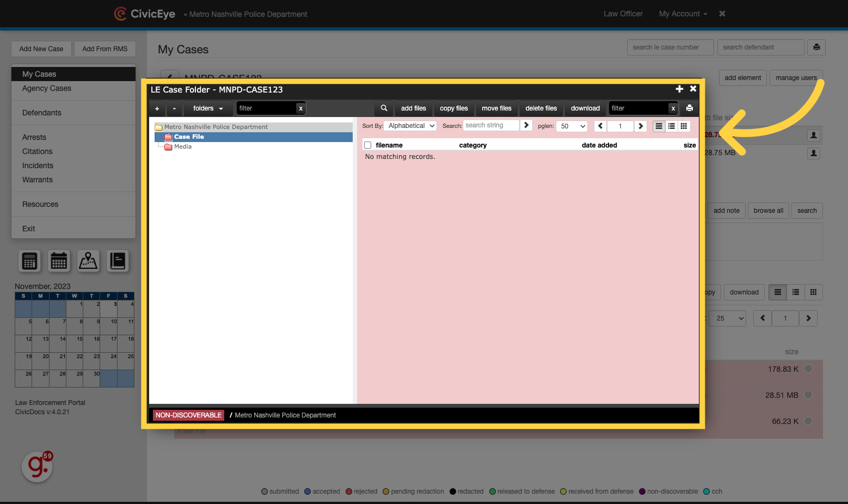Click the move files button

[x=497, y=108]
